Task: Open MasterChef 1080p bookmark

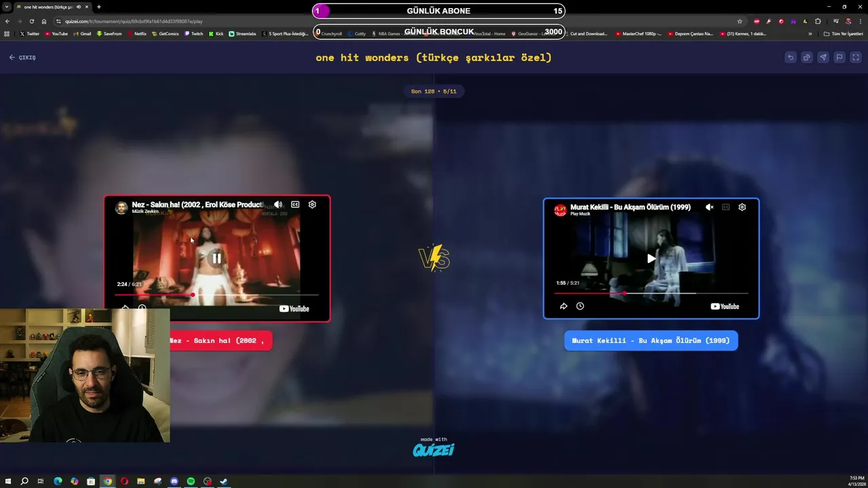Action: pos(639,33)
